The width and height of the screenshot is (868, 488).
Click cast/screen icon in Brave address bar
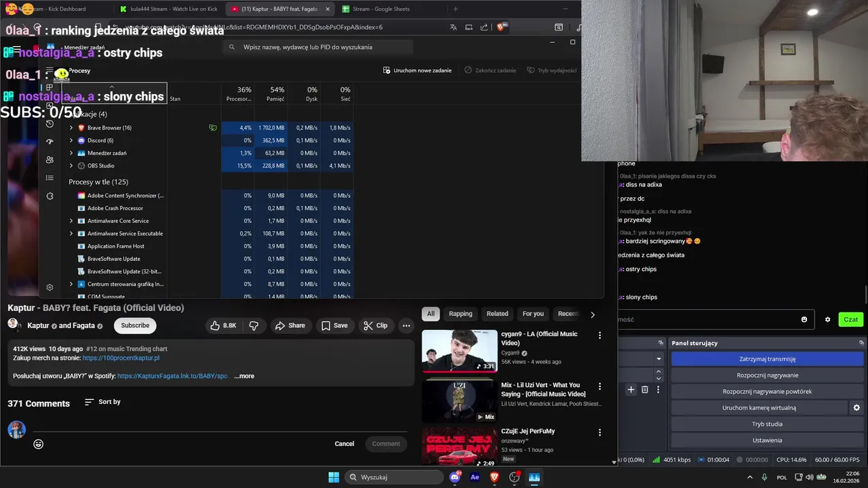coord(469,27)
